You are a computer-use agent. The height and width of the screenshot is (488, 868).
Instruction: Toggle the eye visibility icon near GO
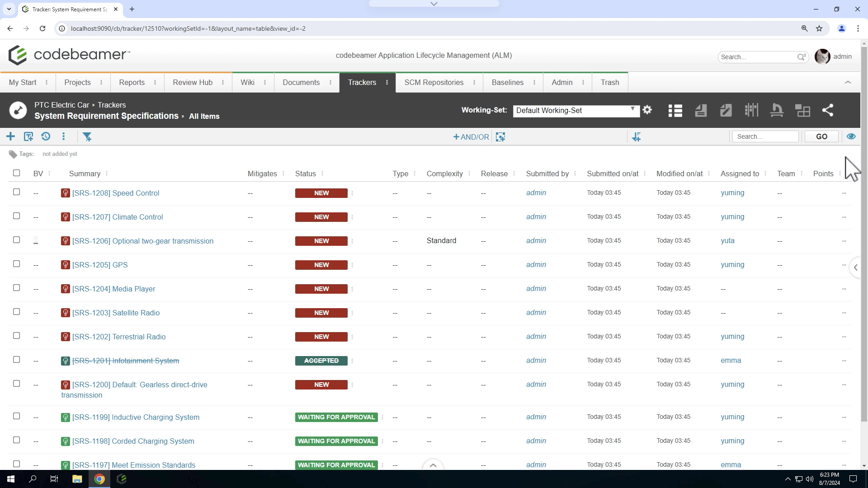(x=851, y=136)
